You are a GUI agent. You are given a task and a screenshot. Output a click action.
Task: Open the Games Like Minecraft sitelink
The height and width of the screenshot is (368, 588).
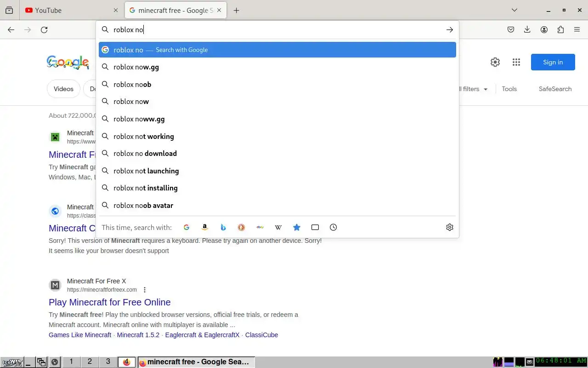point(80,335)
